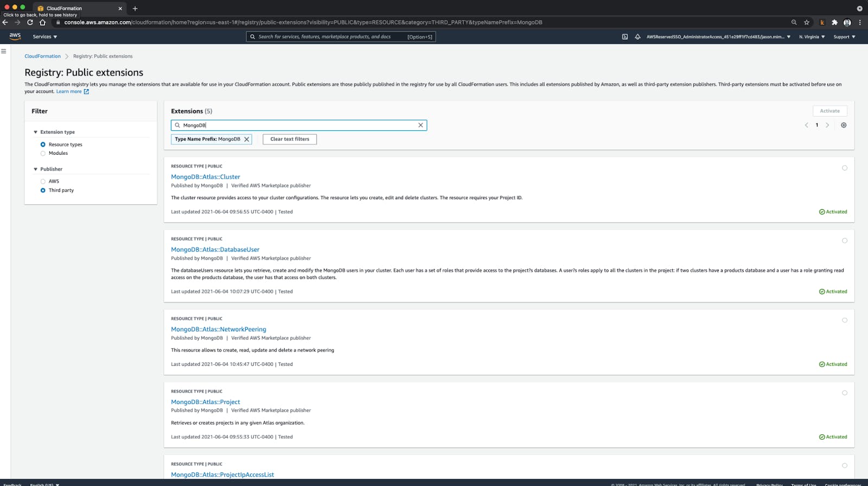Bookmark this page with the star icon
Screen dimensions: 868x486
(807, 22)
